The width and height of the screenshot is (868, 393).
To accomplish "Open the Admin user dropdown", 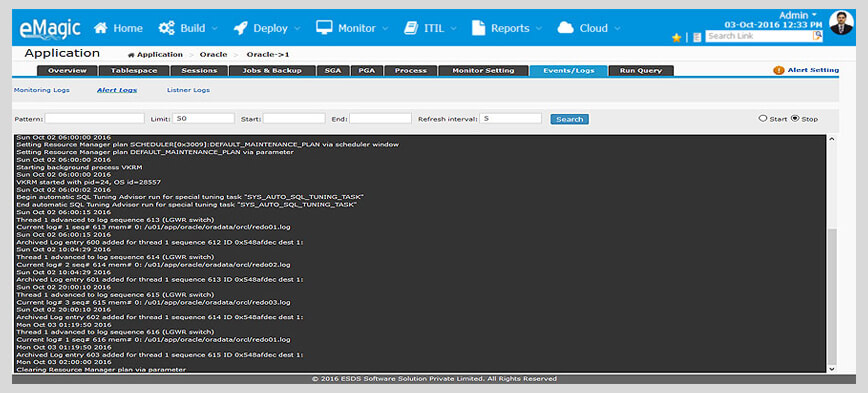I will (798, 15).
